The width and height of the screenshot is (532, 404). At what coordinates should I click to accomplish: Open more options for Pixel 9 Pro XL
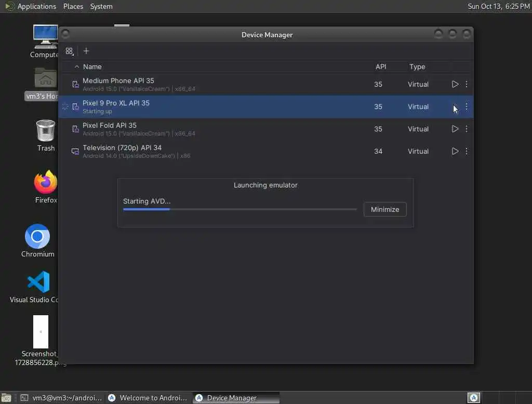467,106
